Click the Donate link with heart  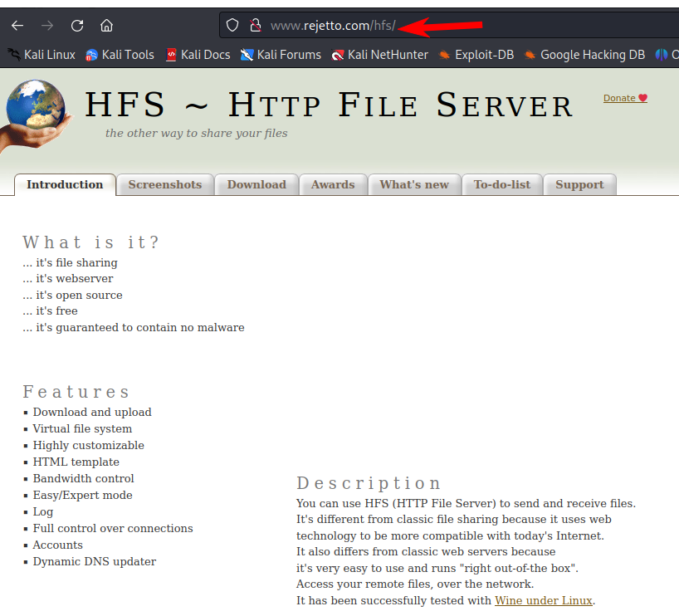(x=625, y=98)
